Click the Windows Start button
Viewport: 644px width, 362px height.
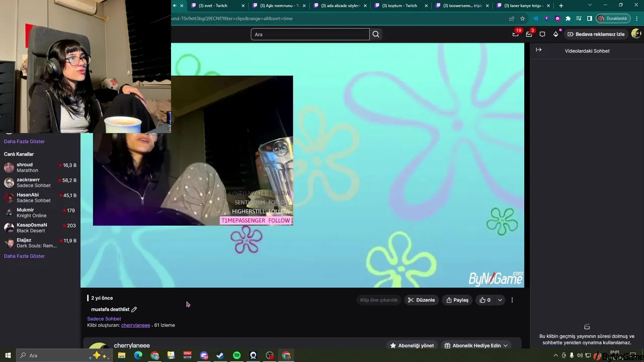[8, 355]
